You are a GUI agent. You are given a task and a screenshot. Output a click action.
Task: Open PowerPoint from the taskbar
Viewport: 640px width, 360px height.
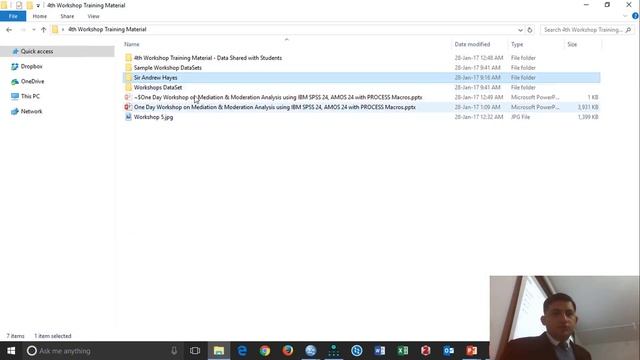471,351
